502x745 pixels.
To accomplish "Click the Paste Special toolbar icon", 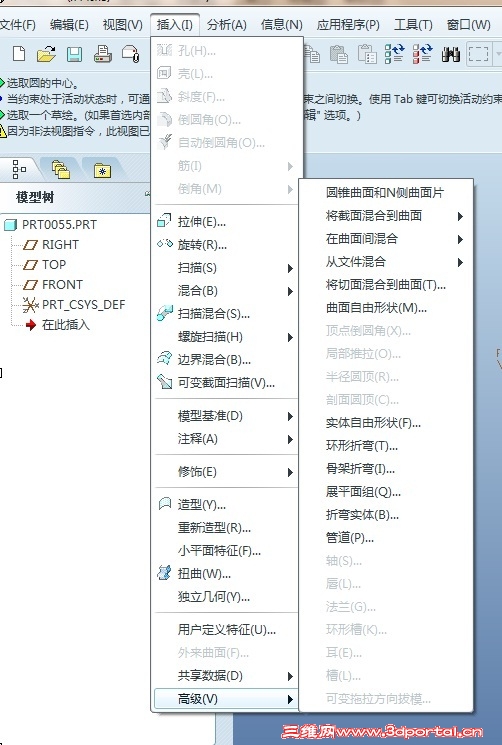I will point(367,54).
